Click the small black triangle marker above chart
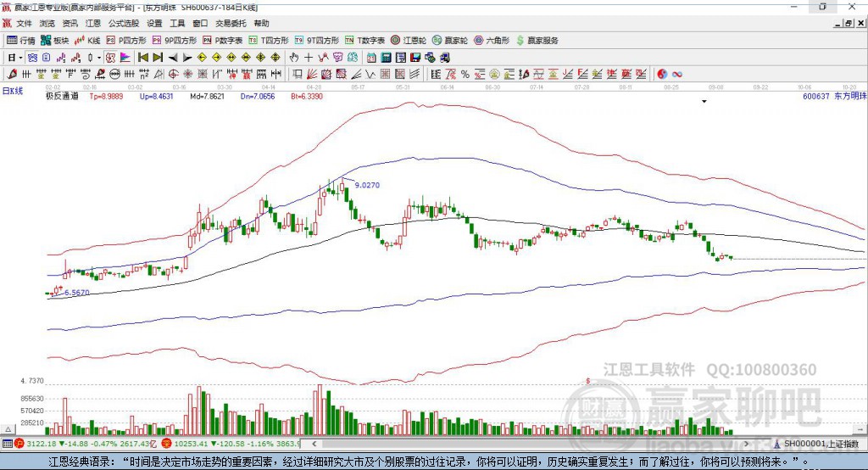 click(x=704, y=102)
